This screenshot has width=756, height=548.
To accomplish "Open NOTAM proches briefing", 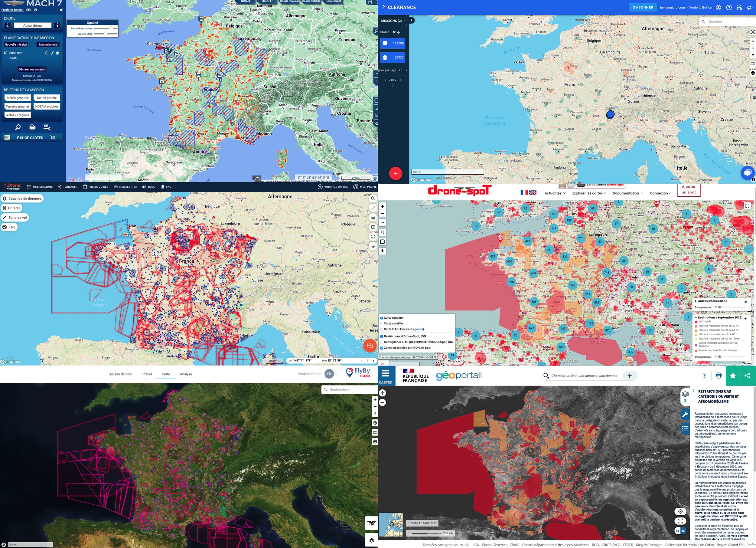I will [47, 107].
